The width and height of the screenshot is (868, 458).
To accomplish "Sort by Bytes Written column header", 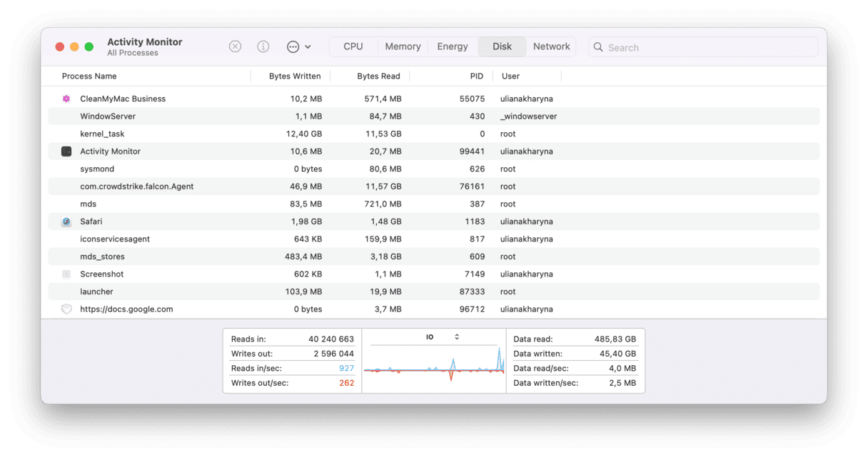I will tap(295, 76).
